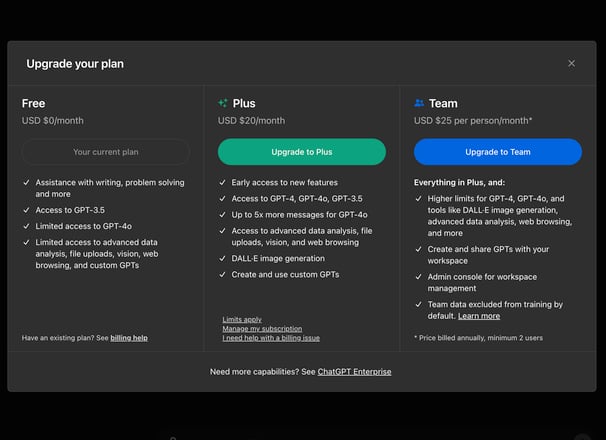Click the Plus plan sparkle icon
Image resolution: width=606 pixels, height=440 pixels.
pos(223,103)
